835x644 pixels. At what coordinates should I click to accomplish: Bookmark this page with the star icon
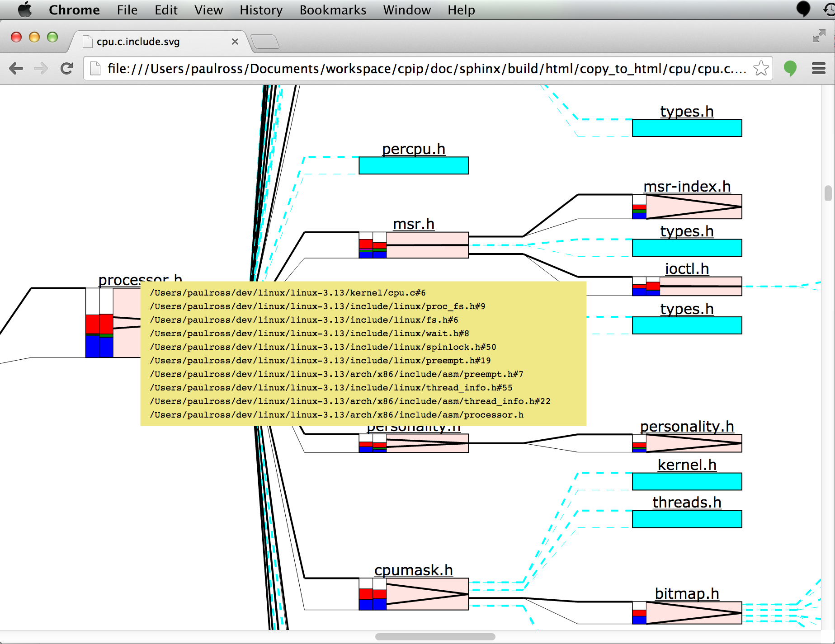(761, 69)
